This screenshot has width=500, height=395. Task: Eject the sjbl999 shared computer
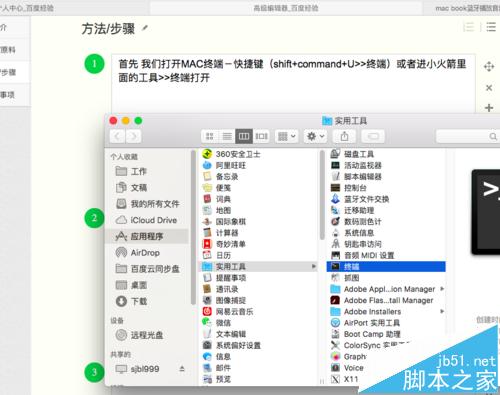(182, 369)
